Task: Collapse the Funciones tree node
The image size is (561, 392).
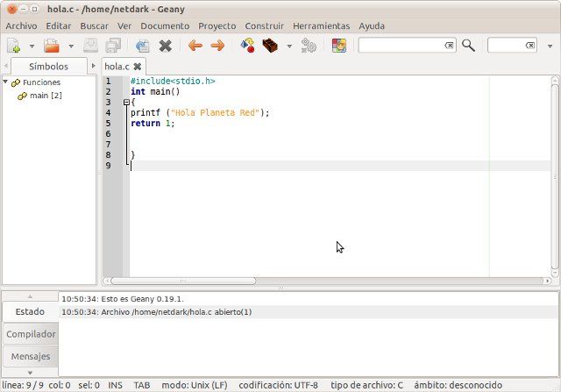Action: pos(6,82)
